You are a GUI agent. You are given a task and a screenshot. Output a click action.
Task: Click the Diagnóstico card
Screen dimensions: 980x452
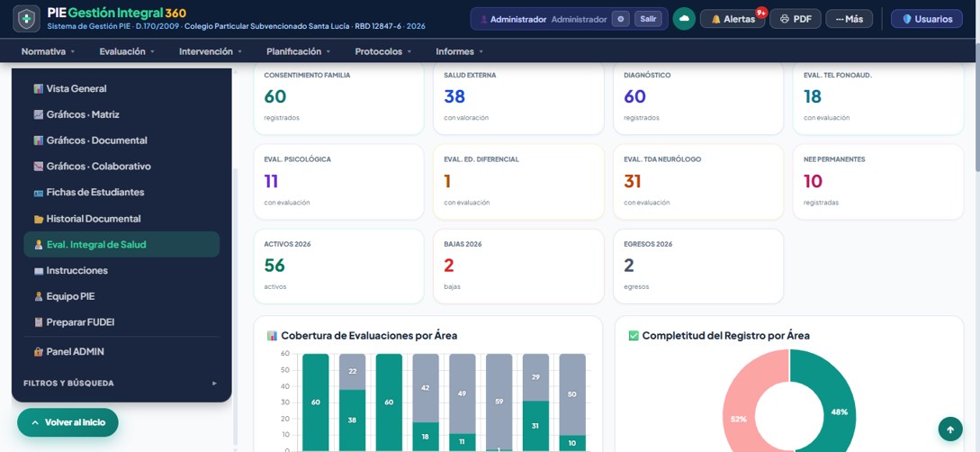(698, 98)
